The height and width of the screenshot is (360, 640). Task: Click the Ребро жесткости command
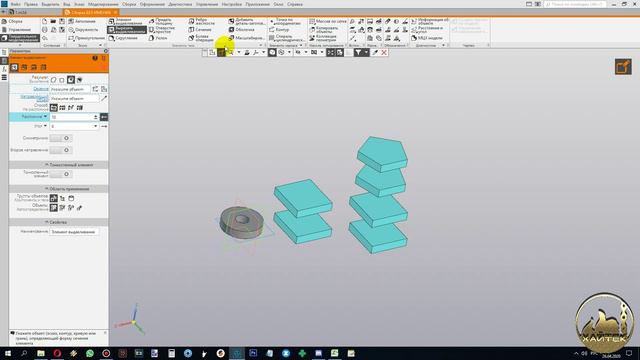[201, 21]
